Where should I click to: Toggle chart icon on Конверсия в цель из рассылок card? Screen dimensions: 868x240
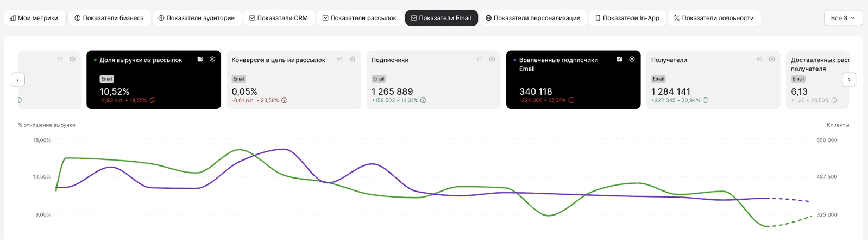pos(340,59)
